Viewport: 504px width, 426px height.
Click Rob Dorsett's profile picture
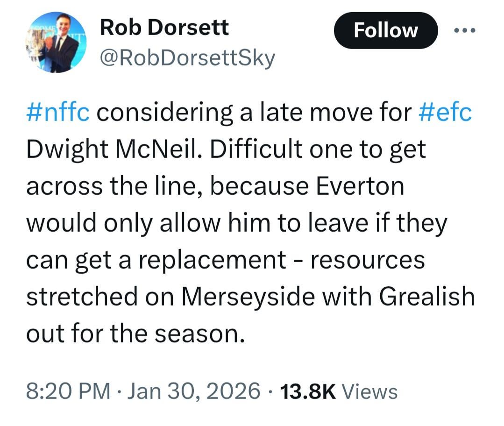(56, 42)
